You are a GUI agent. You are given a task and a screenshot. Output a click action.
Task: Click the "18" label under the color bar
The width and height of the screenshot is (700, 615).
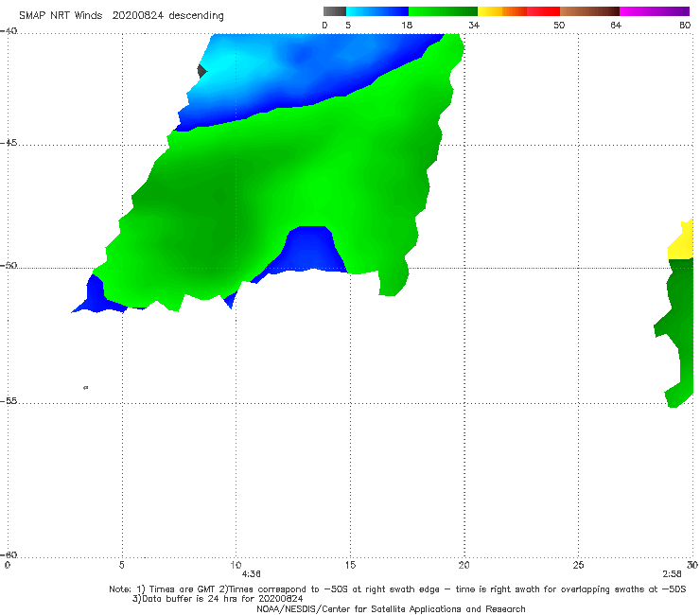point(407,26)
